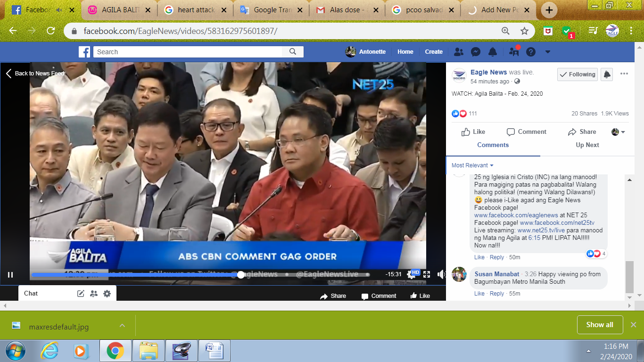Bookmark this page with the star icon
The width and height of the screenshot is (644, 362).
pos(524,31)
